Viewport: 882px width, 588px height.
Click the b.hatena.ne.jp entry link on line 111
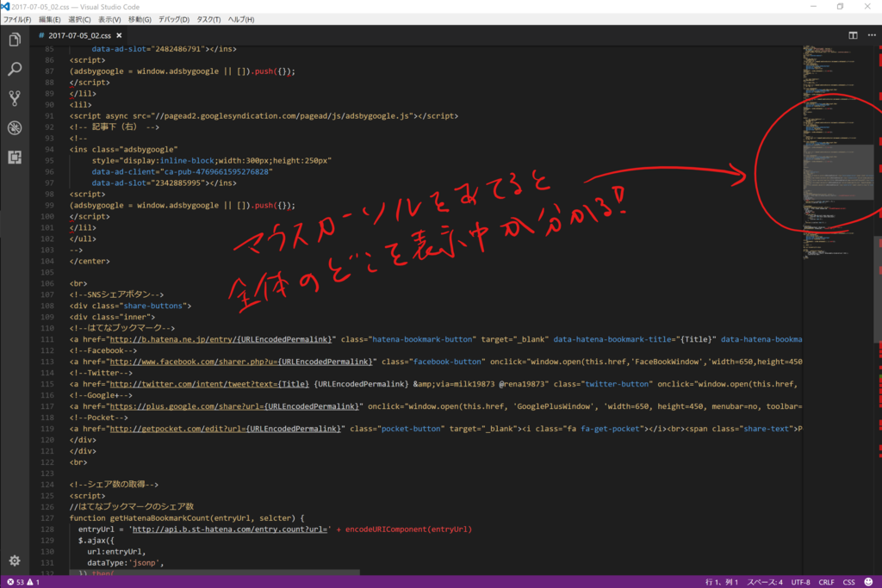point(220,339)
